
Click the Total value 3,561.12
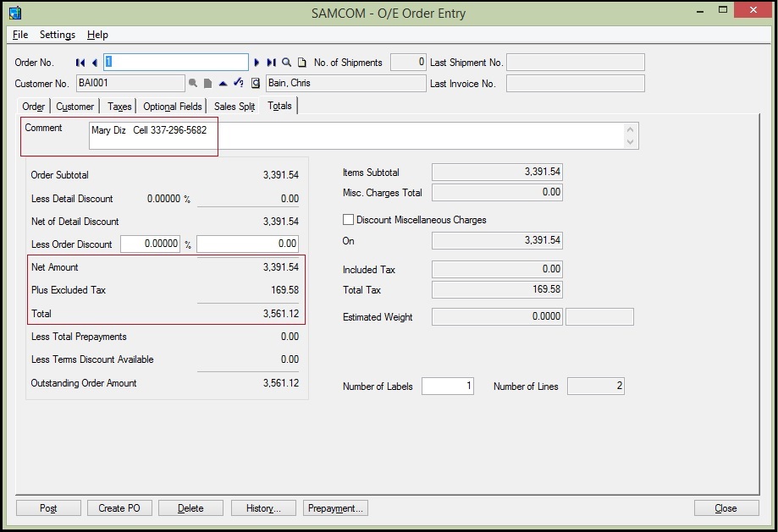[x=281, y=314]
